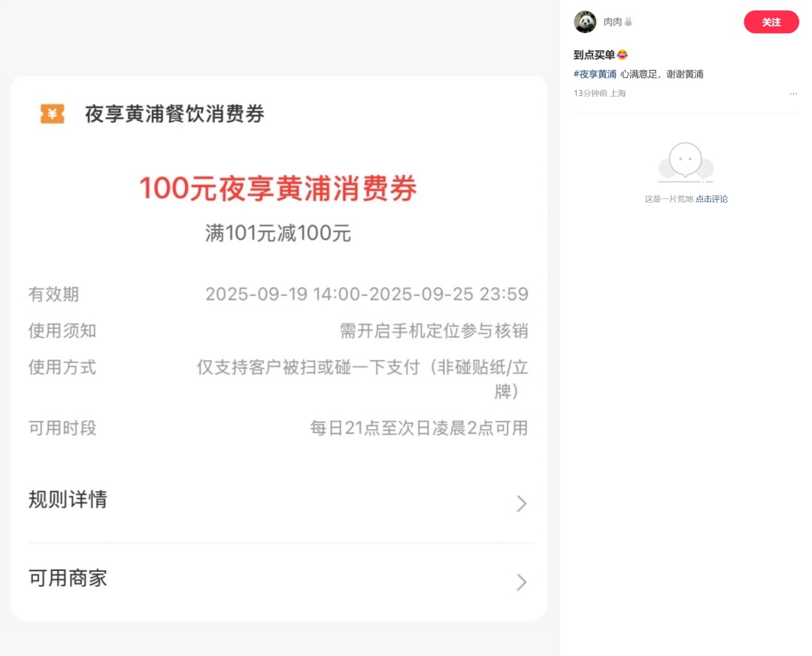Click the 心满意足，谢谢黄浦 caption text
Screen dimensions: 812x656
[662, 74]
